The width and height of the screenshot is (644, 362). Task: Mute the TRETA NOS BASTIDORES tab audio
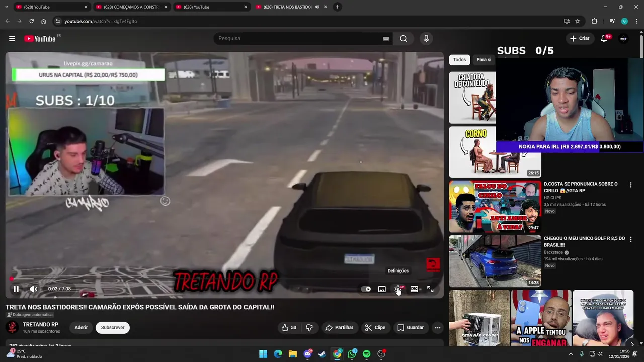(317, 7)
